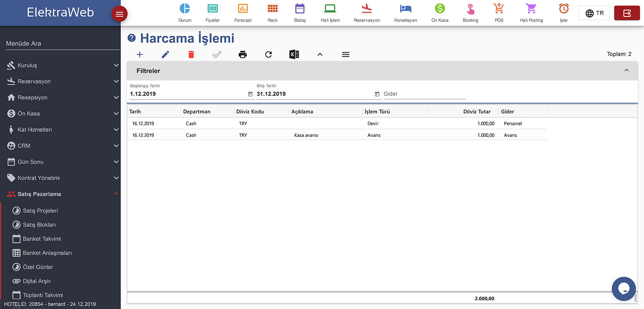The width and height of the screenshot is (644, 309).
Task: Open the Hızlı Posting cart icon
Action: point(531,8)
